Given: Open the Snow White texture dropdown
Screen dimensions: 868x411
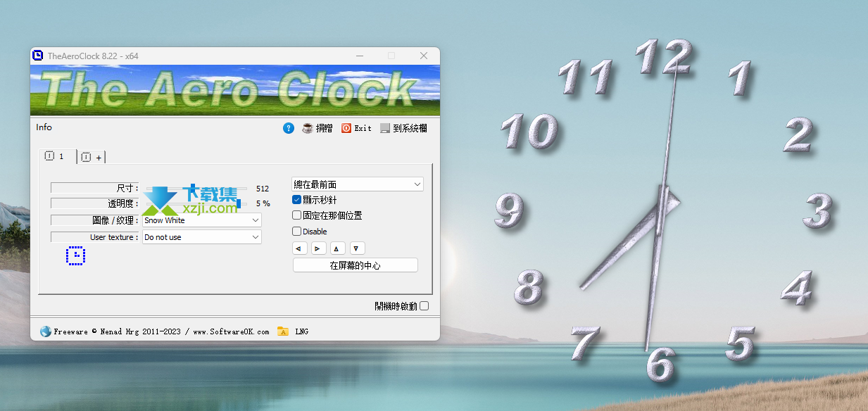Looking at the screenshot, I should point(201,220).
